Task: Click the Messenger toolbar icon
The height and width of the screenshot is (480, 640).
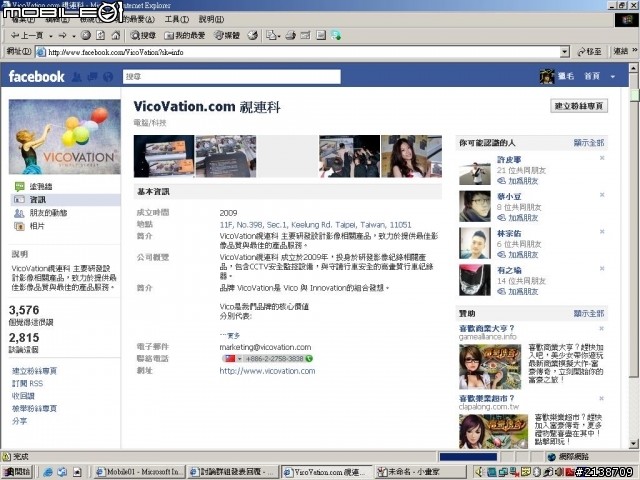Action: pos(336,36)
